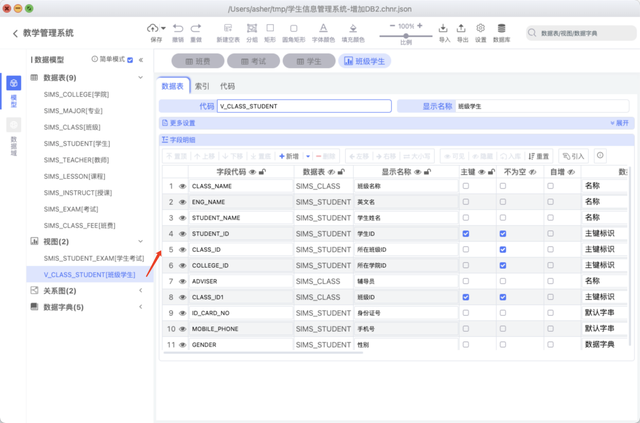
Task: Click the export (导出) toolbar icon
Action: tap(461, 28)
